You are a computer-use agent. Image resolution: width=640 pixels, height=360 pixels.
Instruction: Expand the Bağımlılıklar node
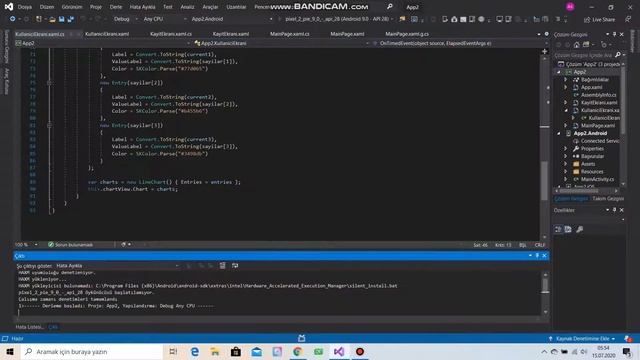pos(566,80)
